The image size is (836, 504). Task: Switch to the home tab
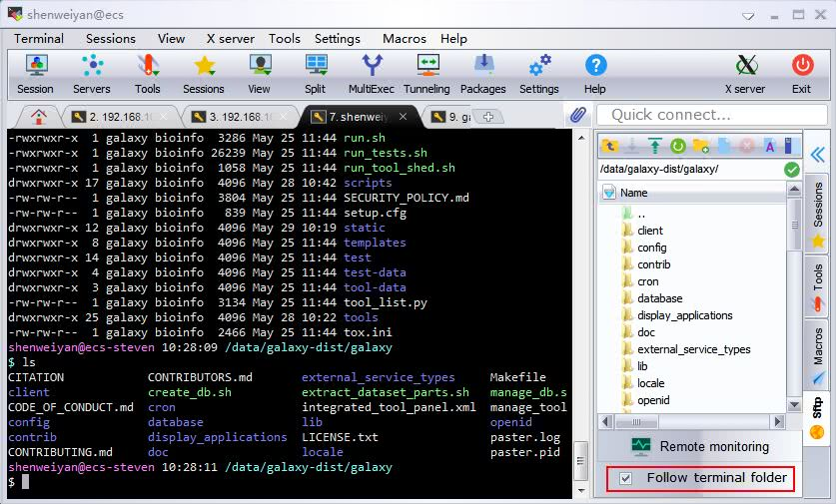[x=39, y=117]
